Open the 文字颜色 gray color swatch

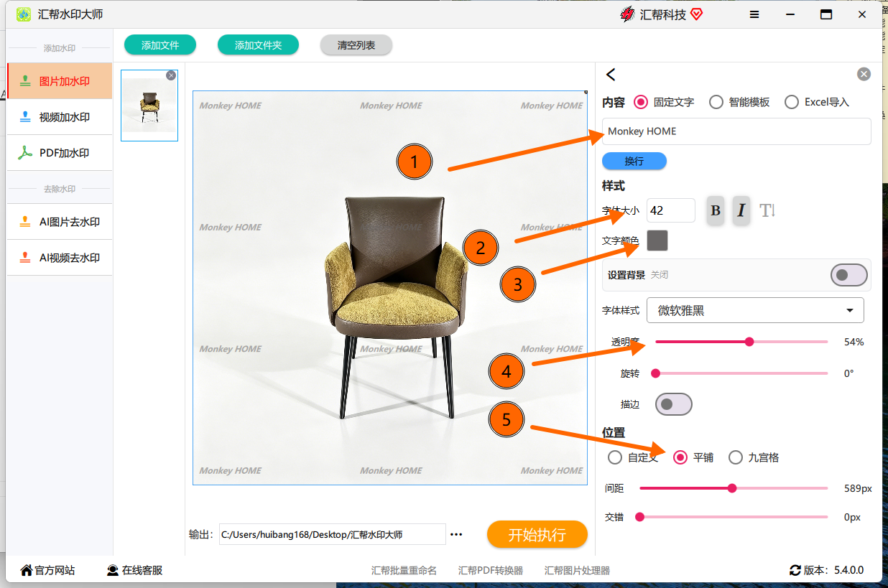[657, 241]
